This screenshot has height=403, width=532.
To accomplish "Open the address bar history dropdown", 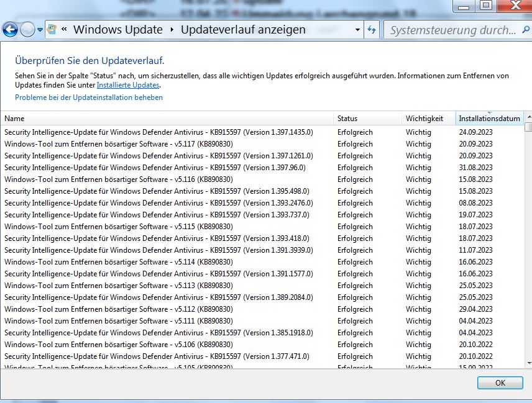I will point(357,30).
